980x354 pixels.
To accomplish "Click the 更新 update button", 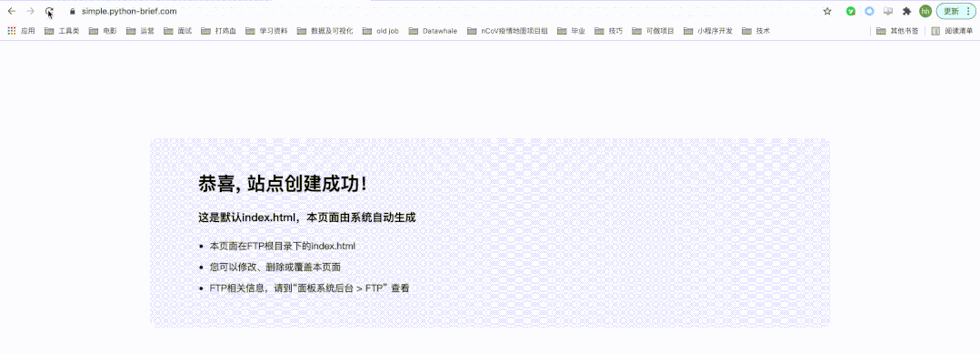I will tap(951, 11).
